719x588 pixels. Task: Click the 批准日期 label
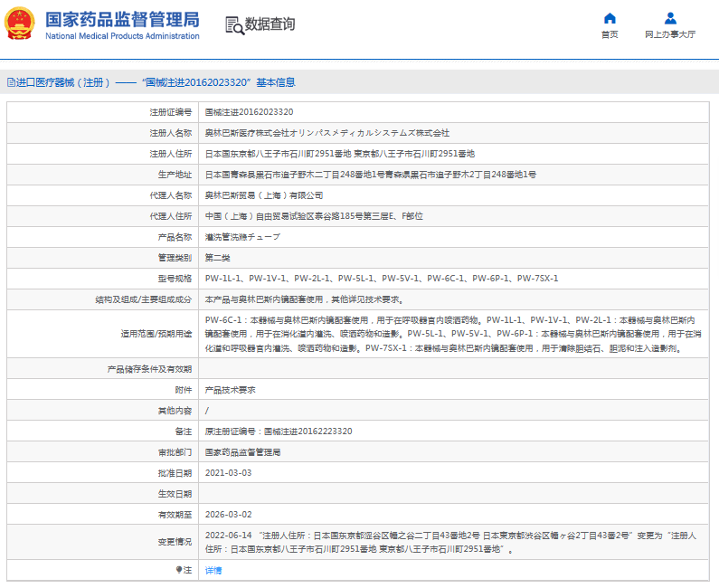point(175,473)
